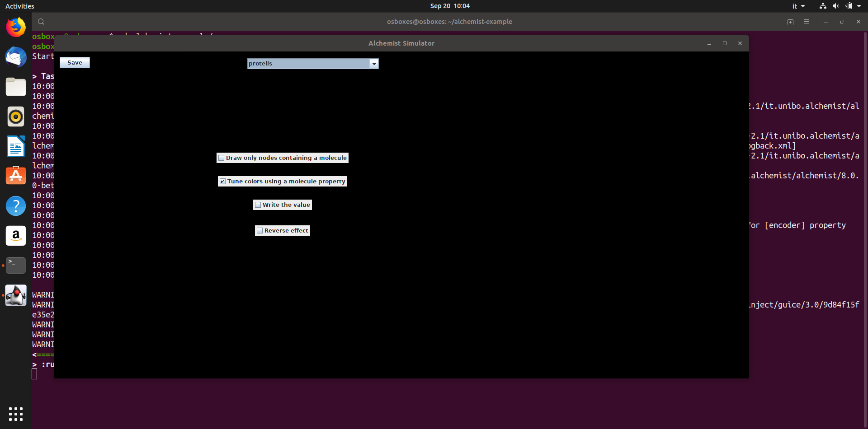Expand the system menu arrow
Viewport: 868px width, 429px height.
point(859,6)
